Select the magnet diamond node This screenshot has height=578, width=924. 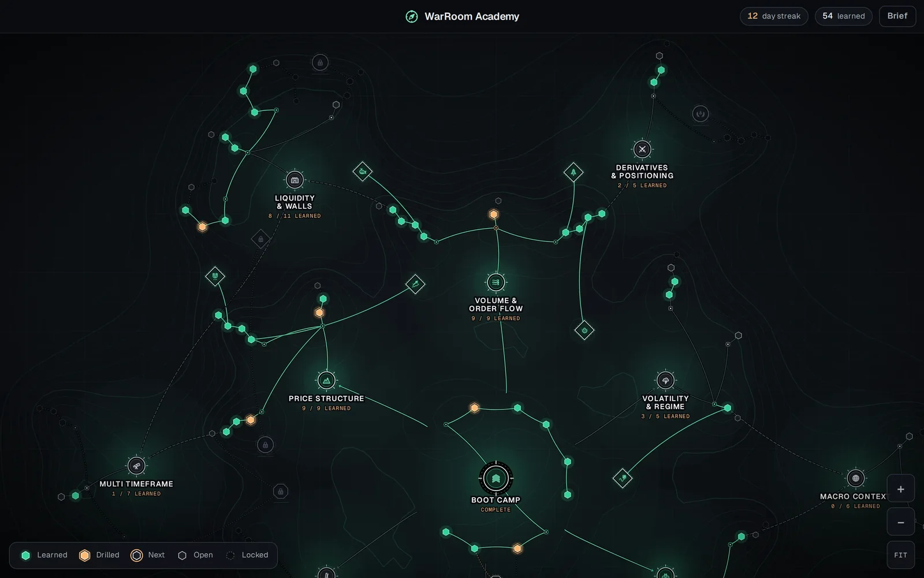[215, 276]
